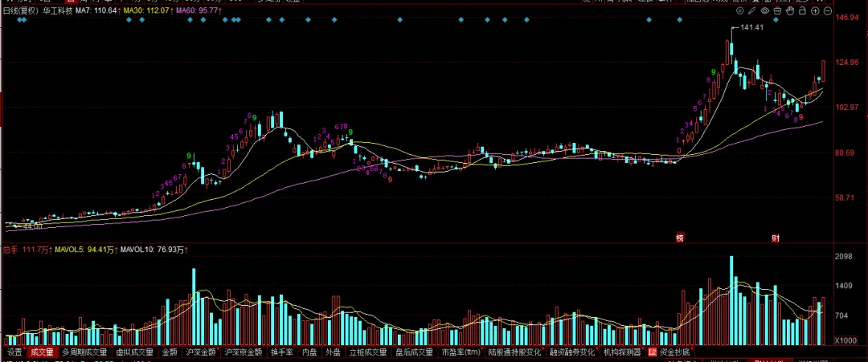This screenshot has width=868, height=362.
Task: Switch to 立桩成交量 tab
Action: 368,352
